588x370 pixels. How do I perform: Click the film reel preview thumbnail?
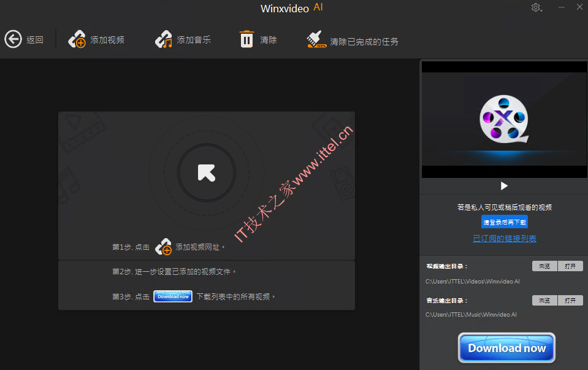[503, 119]
